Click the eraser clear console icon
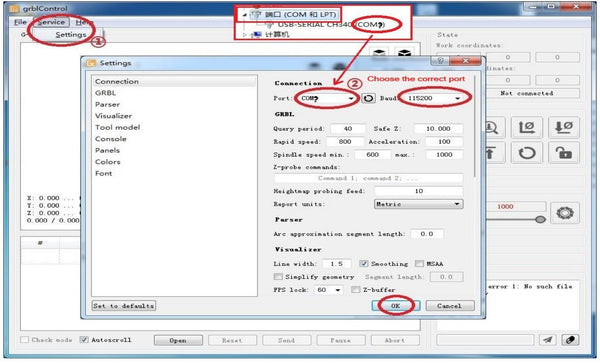Screen dimensions: 600x363 pyautogui.click(x=570, y=340)
